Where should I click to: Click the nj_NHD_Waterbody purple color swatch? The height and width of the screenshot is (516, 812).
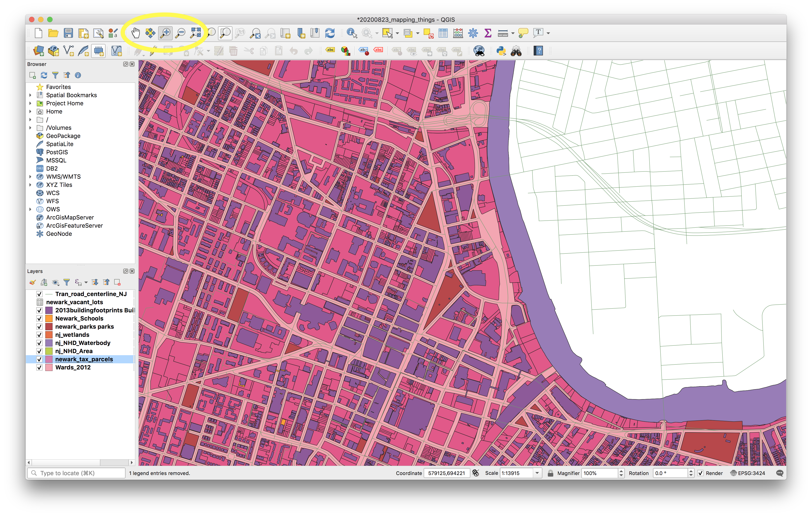[x=49, y=343]
